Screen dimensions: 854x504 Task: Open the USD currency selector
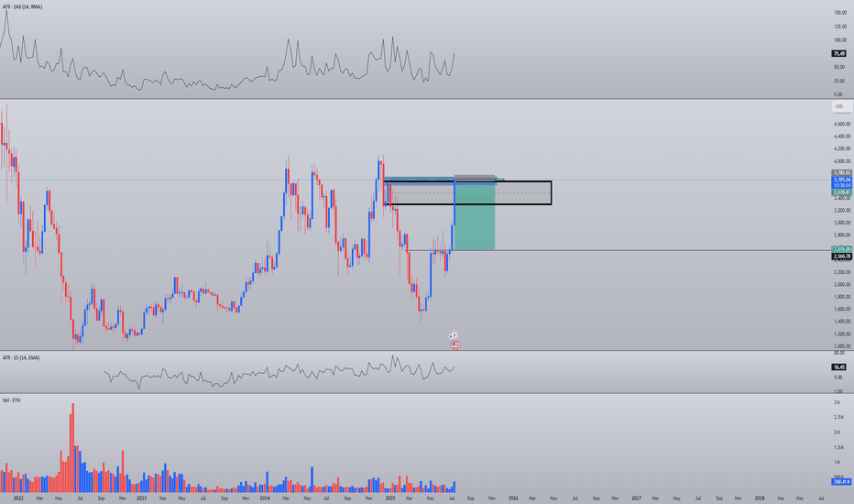coord(841,106)
